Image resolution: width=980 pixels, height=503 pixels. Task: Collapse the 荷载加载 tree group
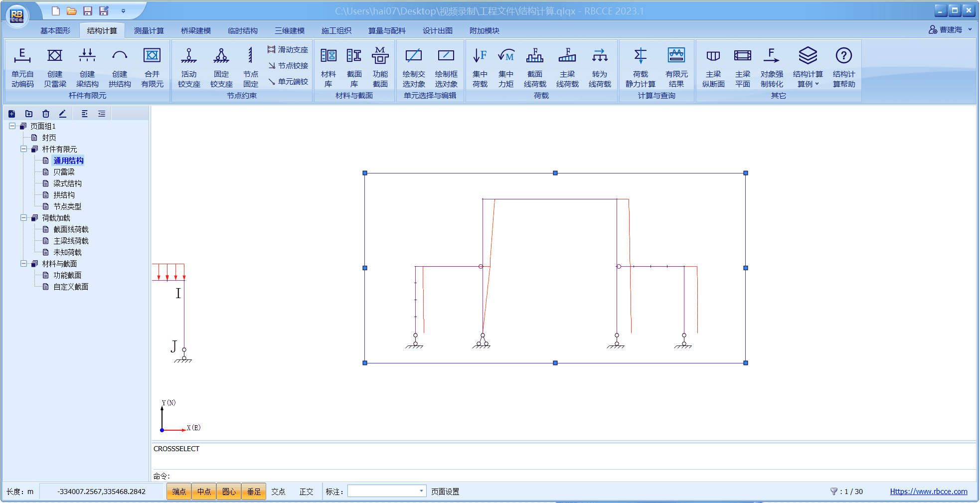23,218
